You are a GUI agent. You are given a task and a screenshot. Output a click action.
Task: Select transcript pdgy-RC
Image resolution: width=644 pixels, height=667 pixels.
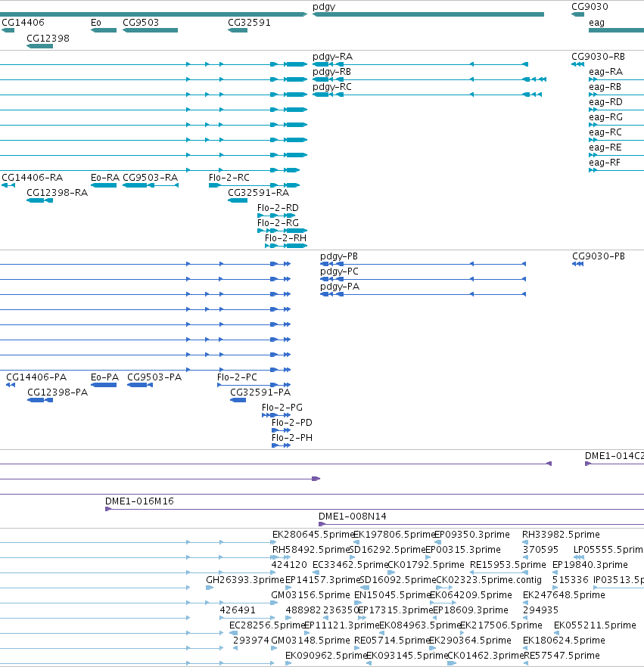coord(427,95)
